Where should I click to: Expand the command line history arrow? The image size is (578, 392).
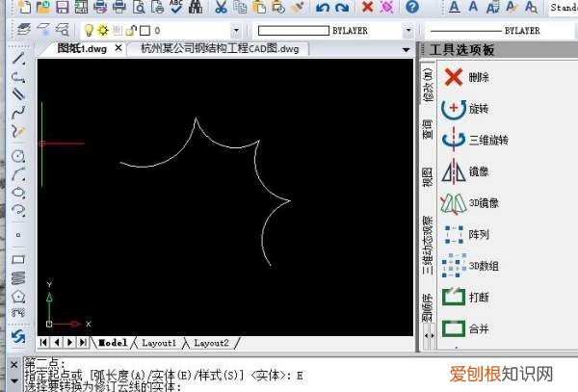14,381
